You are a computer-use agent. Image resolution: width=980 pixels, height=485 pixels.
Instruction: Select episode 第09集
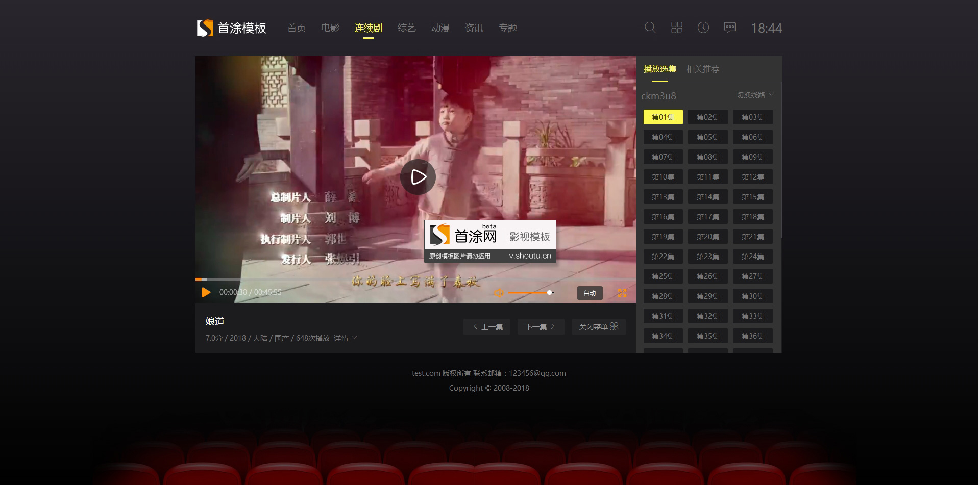(753, 157)
